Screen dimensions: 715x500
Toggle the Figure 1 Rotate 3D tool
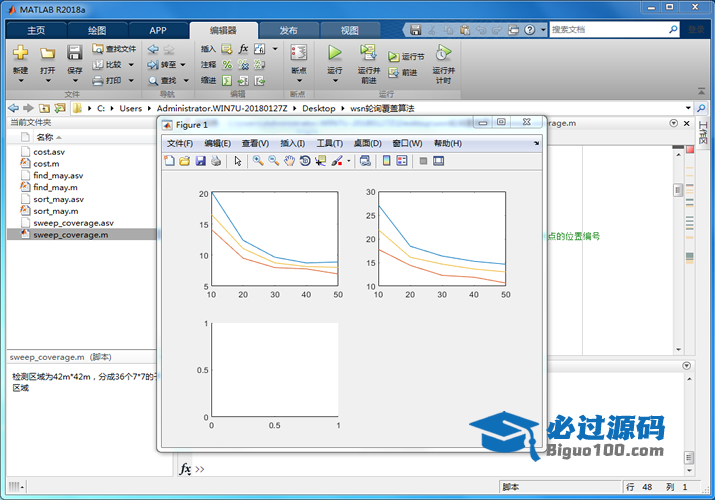(x=305, y=161)
